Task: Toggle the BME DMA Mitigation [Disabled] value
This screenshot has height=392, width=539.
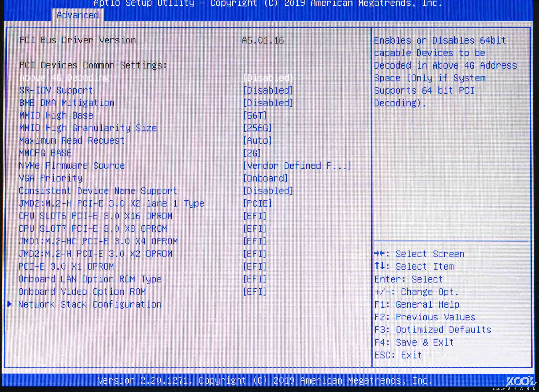Action: coord(268,103)
